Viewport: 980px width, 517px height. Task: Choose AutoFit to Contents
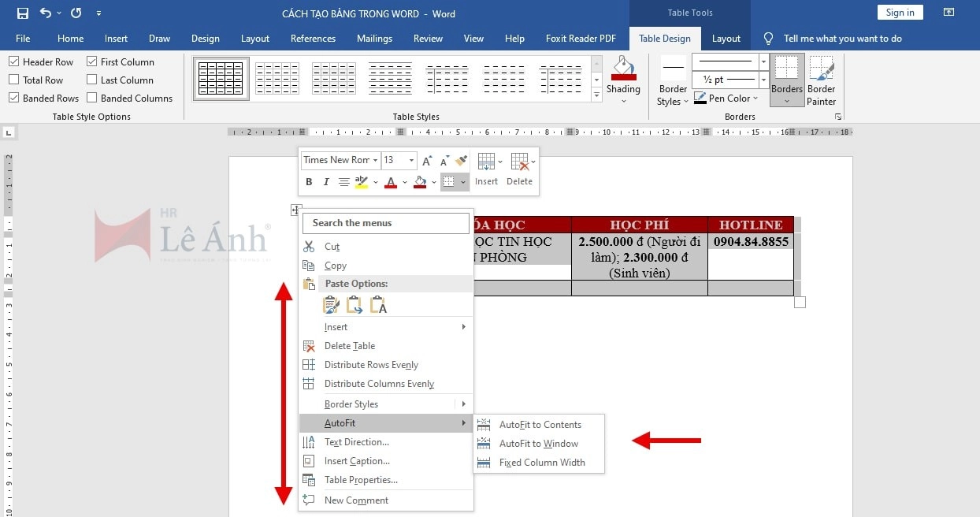pos(540,425)
